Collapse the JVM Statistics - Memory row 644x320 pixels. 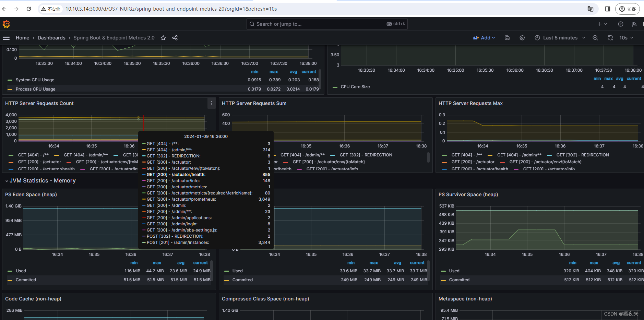40,181
